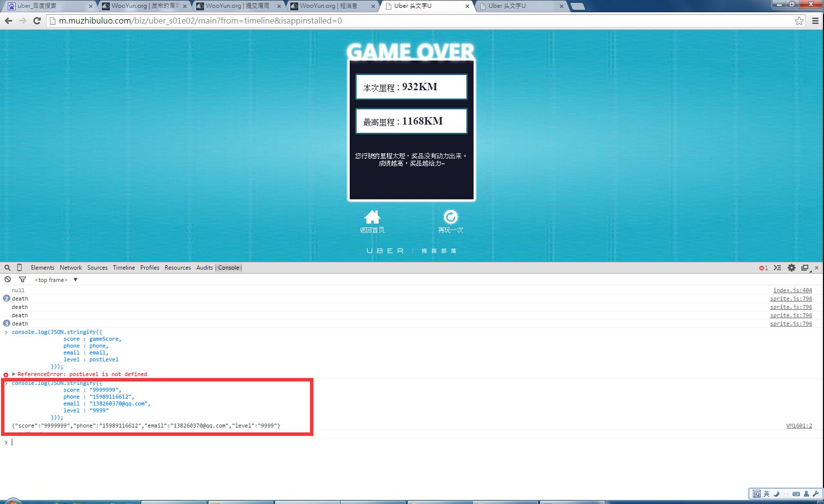Click the browser forward arrow
The width and height of the screenshot is (824, 504).
[x=23, y=21]
